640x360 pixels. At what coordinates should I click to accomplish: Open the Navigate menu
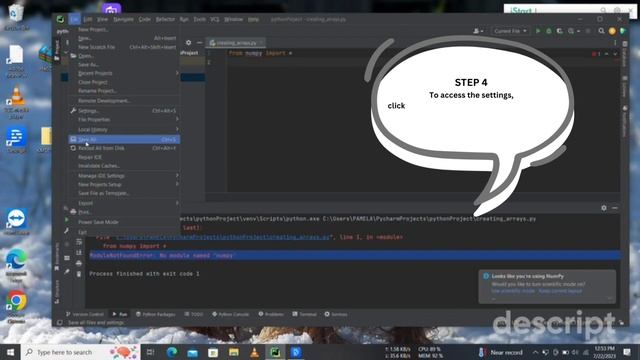pyautogui.click(x=123, y=19)
